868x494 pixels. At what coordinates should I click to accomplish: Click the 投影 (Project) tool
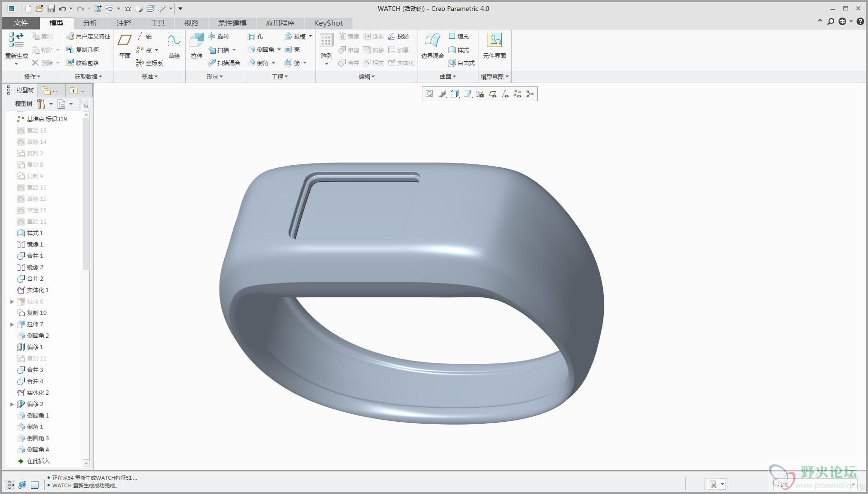click(x=398, y=36)
